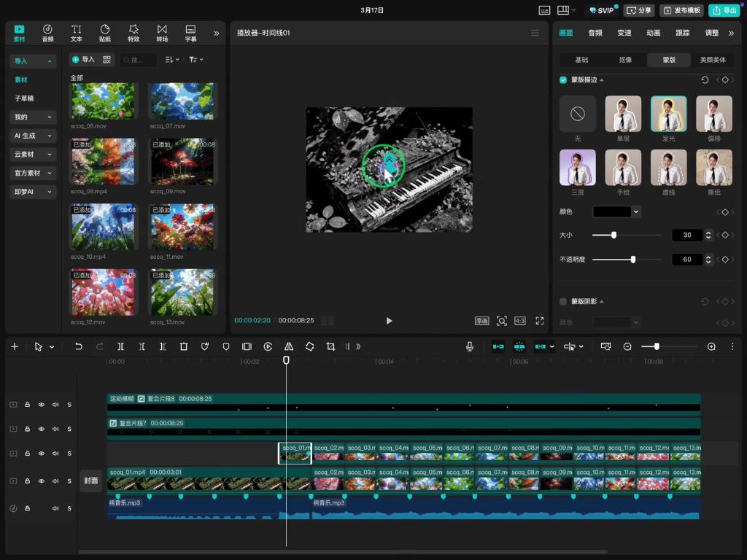Toggle eye visibility on 复合片段7 track
The image size is (747, 560).
point(42,429)
